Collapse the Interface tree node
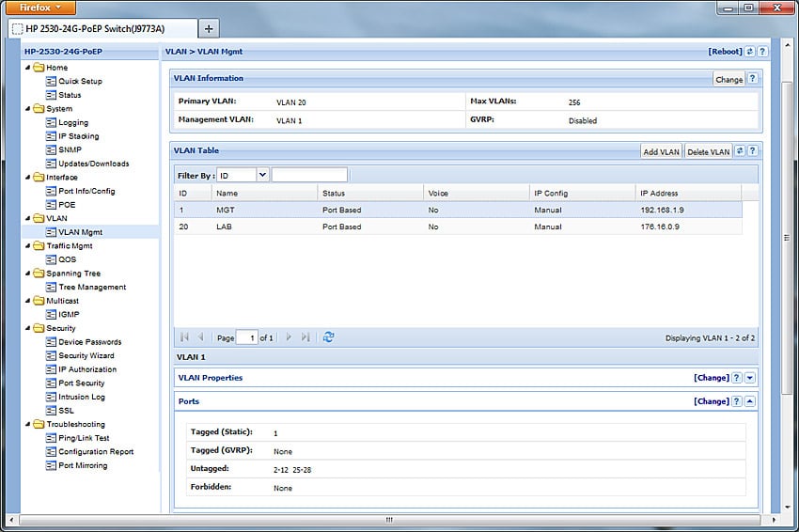Viewport: 799px width, 532px height. [x=27, y=178]
